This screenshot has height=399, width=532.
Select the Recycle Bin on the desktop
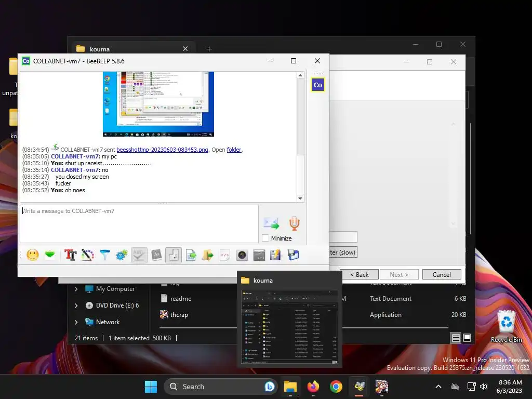click(x=506, y=327)
